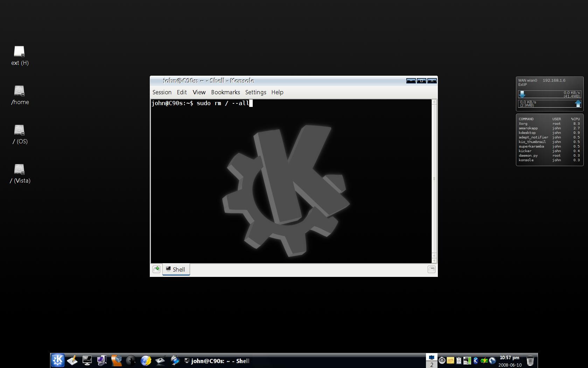Click the adept_notifier row in process monitor
The width and height of the screenshot is (588, 368).
(x=549, y=137)
